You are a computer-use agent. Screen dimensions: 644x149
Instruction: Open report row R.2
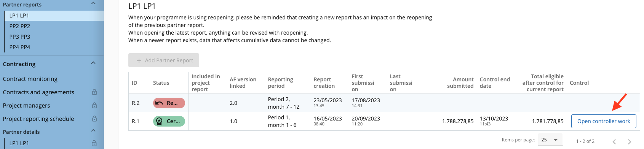384,103
